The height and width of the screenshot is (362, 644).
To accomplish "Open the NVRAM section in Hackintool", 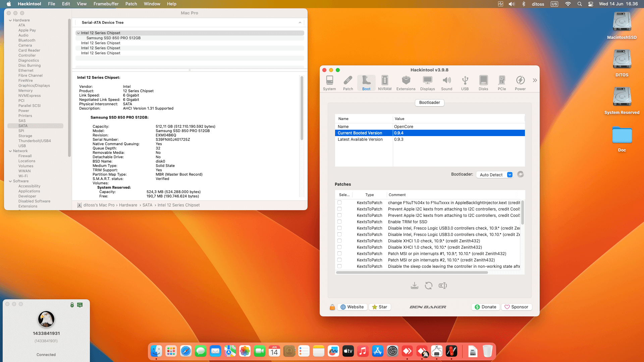I will 385,83.
